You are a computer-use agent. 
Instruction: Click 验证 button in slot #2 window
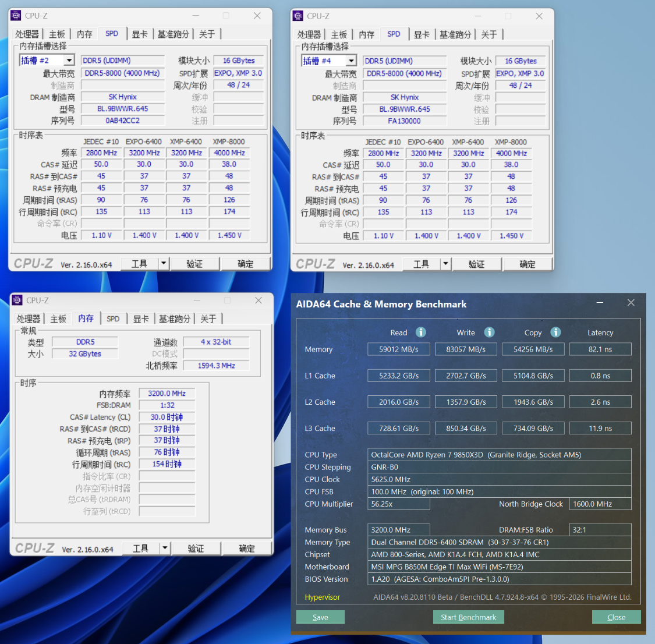coord(194,264)
